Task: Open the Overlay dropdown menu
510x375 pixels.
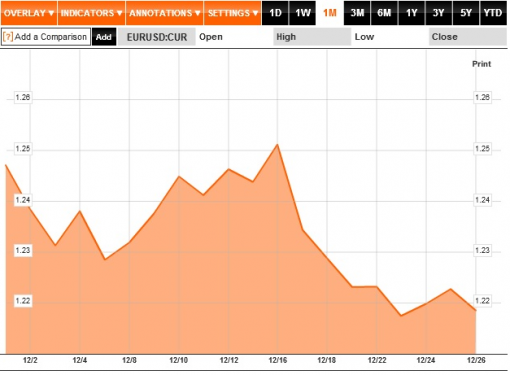Action: point(29,13)
